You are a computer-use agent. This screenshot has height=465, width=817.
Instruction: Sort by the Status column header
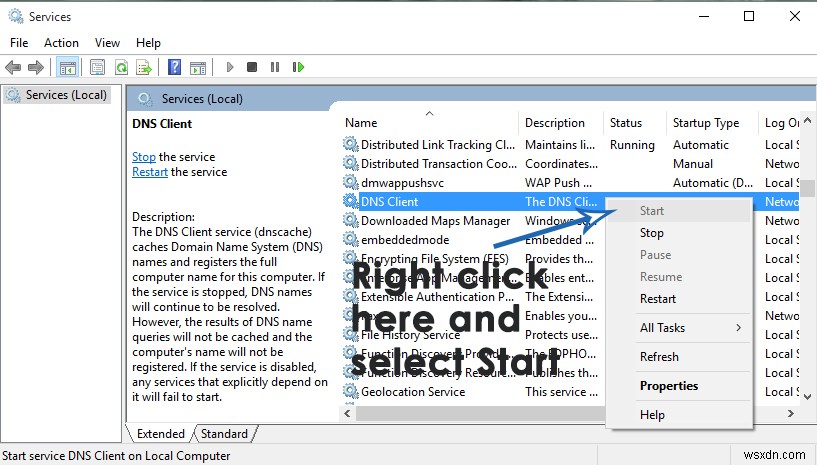coord(635,123)
